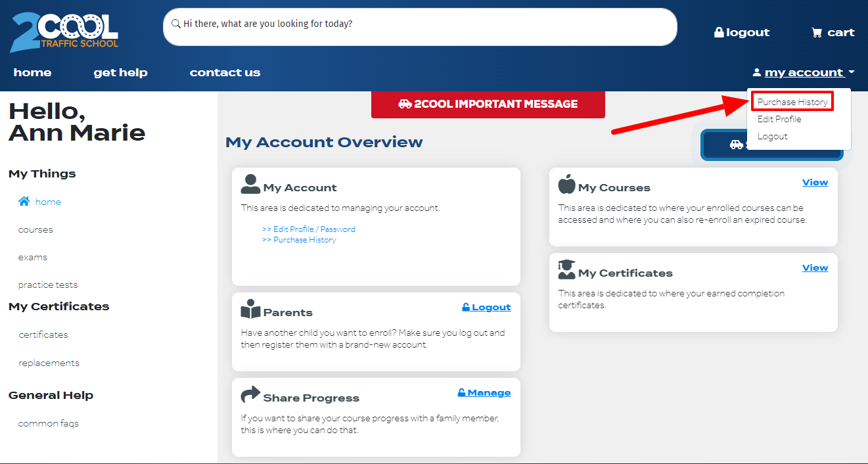
Task: Click the shopping cart icon
Action: pos(817,32)
